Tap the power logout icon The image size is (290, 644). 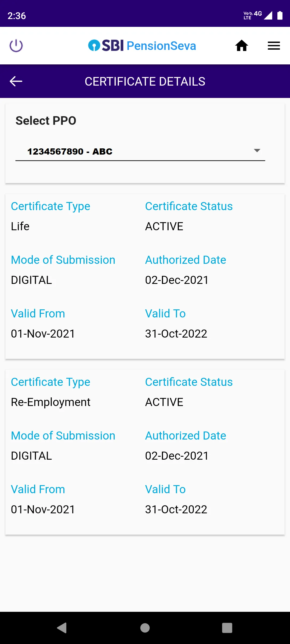pos(16,46)
